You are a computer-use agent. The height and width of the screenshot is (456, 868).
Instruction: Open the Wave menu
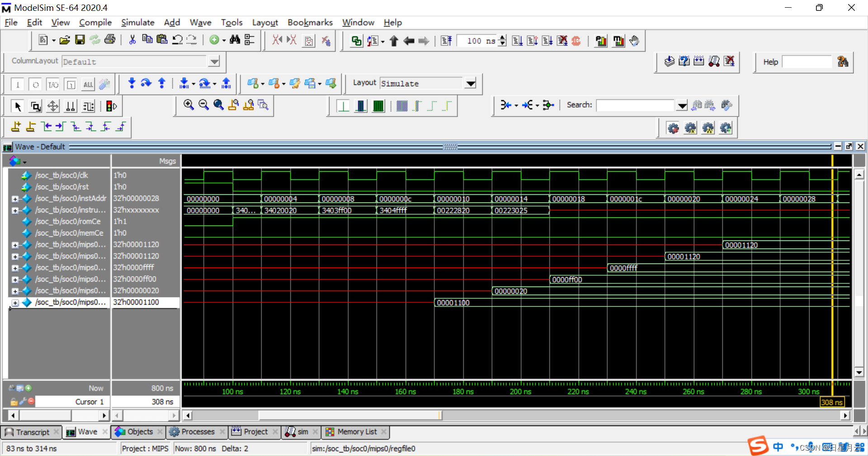(200, 22)
